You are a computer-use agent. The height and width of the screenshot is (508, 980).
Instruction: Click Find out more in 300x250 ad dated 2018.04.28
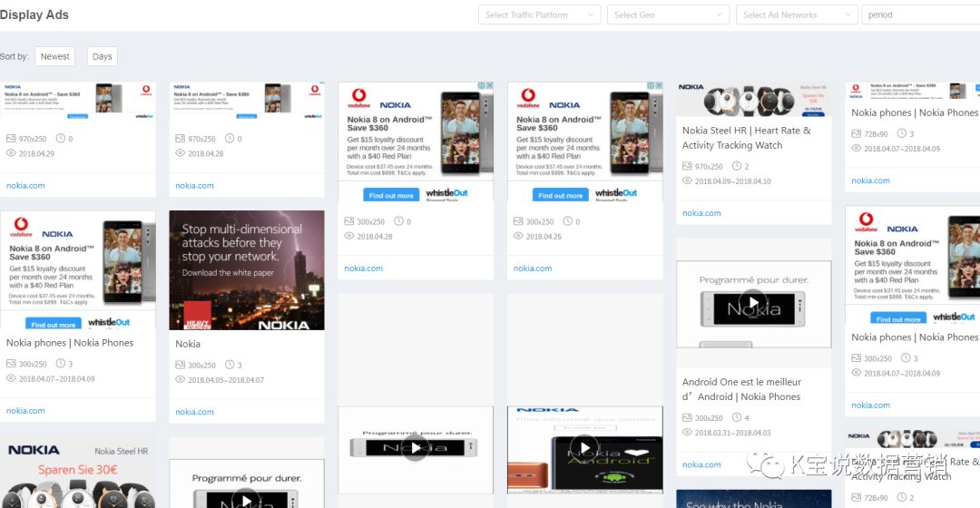pyautogui.click(x=391, y=196)
